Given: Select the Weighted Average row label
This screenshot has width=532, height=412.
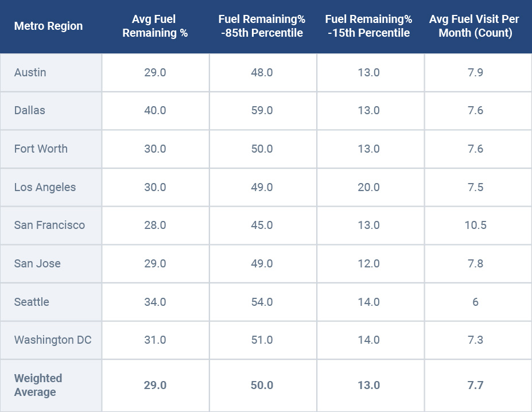Looking at the screenshot, I should tap(38, 385).
